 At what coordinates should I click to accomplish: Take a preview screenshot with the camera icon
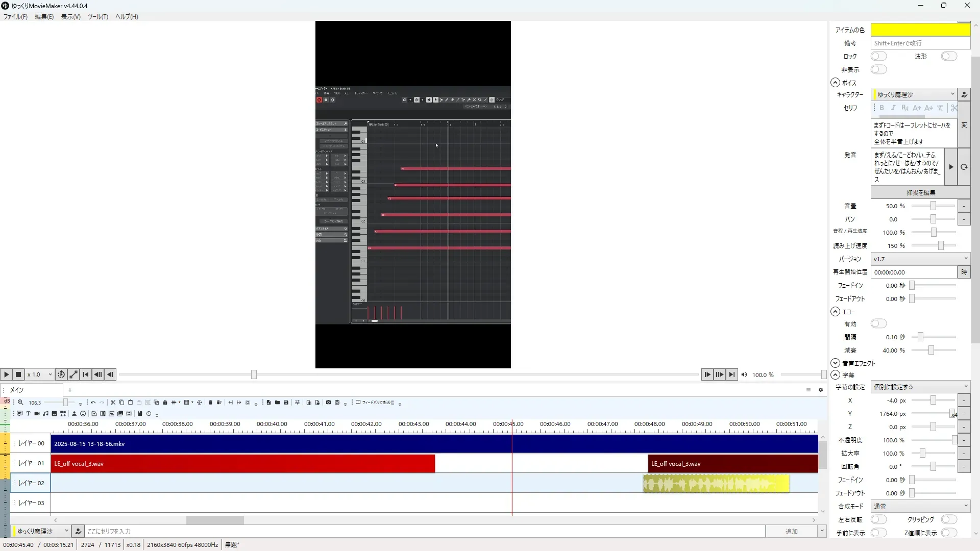[328, 403]
